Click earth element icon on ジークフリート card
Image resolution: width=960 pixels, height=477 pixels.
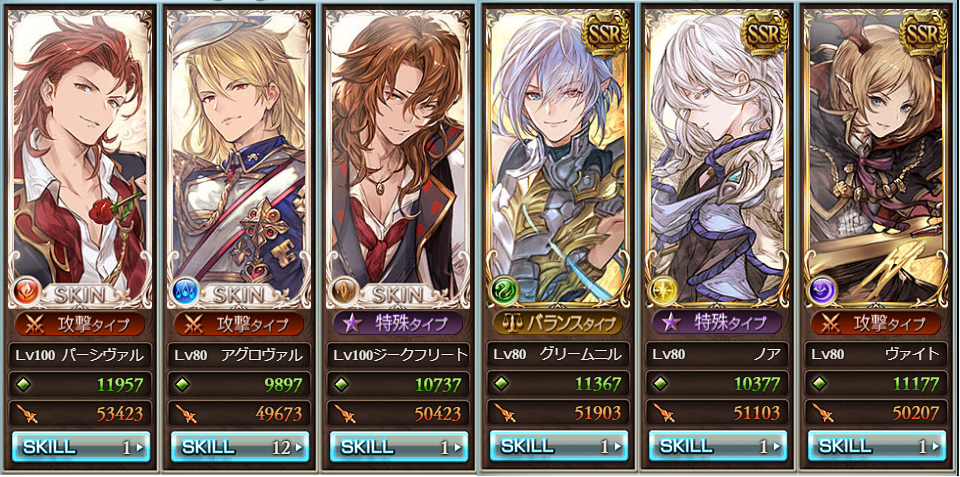click(344, 293)
